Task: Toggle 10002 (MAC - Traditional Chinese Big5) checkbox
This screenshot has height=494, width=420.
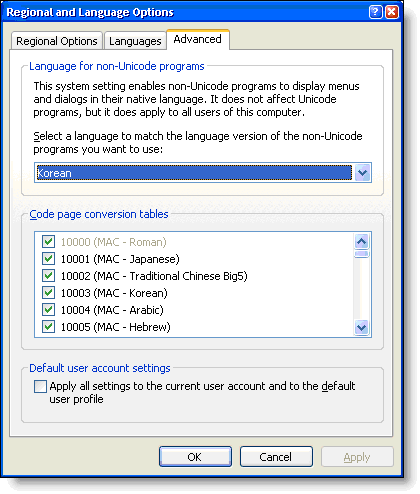Action: [49, 275]
